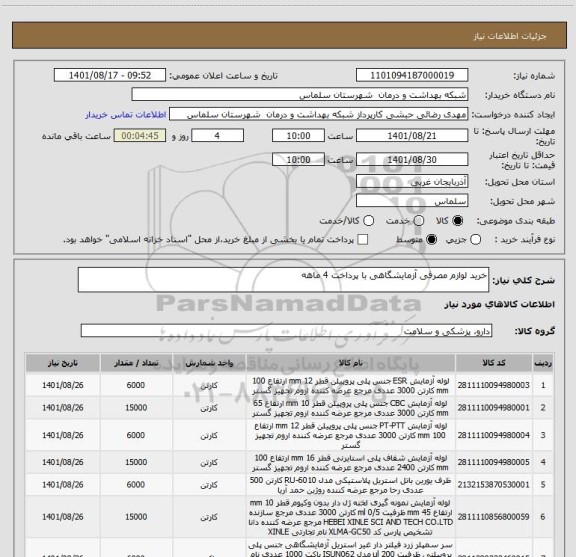Click product code 281111009498​0003 in row 1
Image resolution: width=576 pixels, height=557 pixels.
tap(493, 385)
